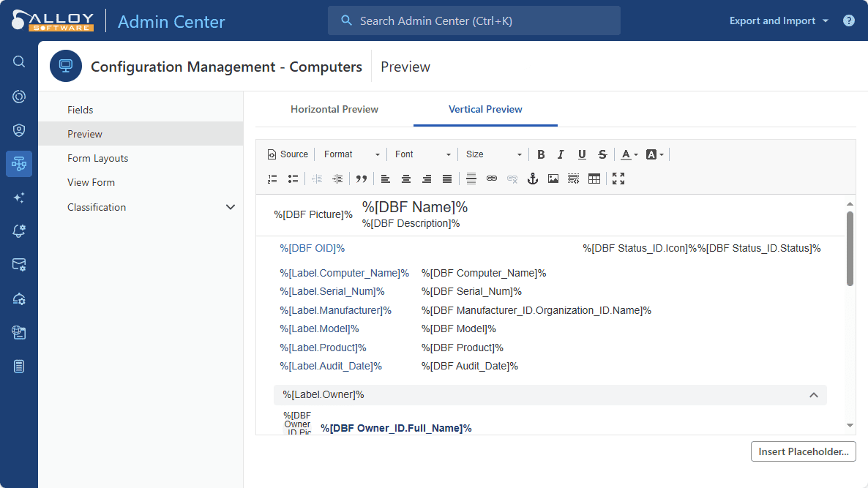Open the Format dropdown
This screenshot has width=868, height=488.
tap(352, 154)
